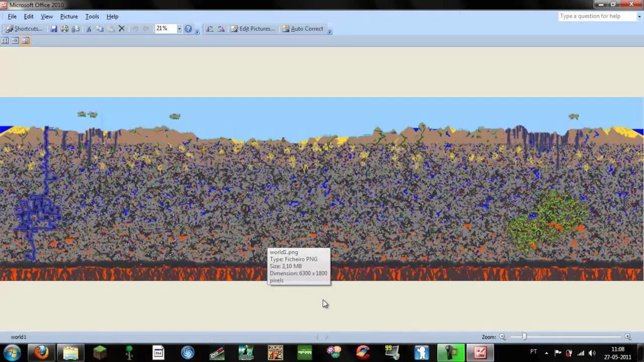Click the Paste icon in the toolbar
Screen dimensions: 644x362
click(x=111, y=29)
